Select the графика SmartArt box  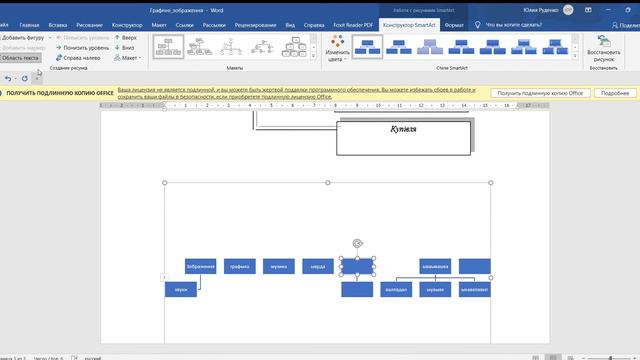click(x=240, y=267)
